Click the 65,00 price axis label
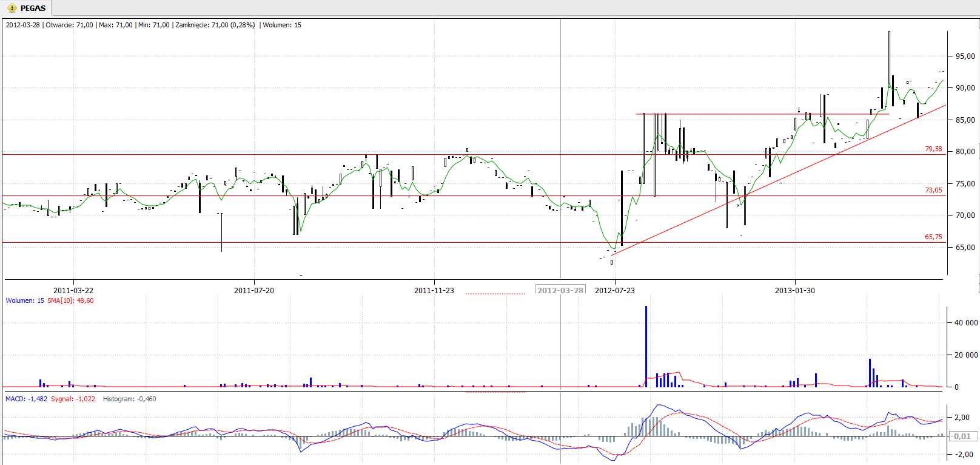980x465 pixels. pos(965,248)
